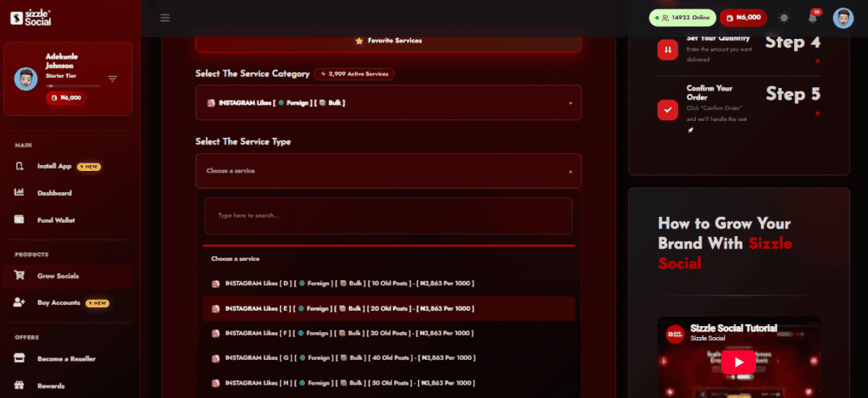868x398 pixels.
Task: Select Instagram Likes [H] 50 Old Posts
Action: (x=388, y=383)
